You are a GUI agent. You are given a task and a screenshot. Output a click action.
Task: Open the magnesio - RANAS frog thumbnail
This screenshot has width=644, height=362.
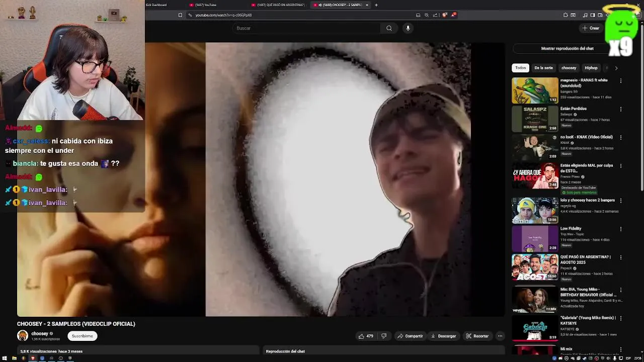pos(535,90)
